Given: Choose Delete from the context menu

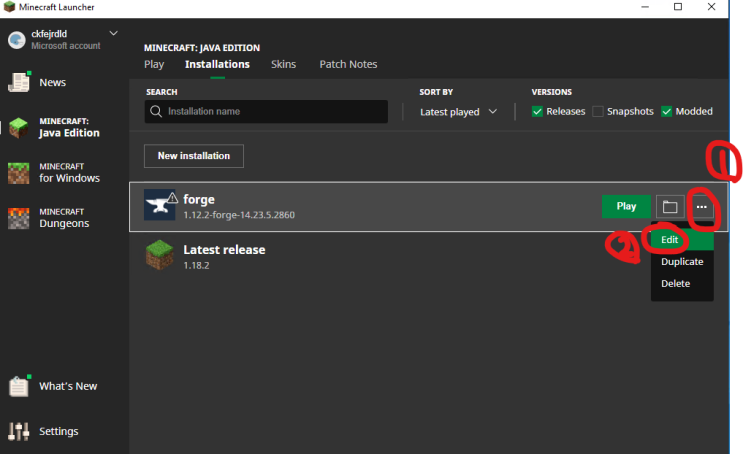Looking at the screenshot, I should [682, 283].
